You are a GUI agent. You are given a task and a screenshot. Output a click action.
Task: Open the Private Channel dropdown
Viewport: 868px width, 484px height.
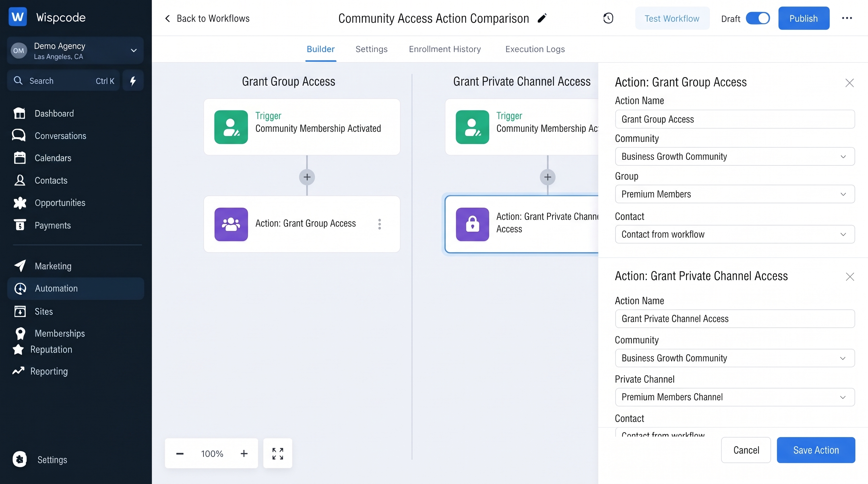735,397
